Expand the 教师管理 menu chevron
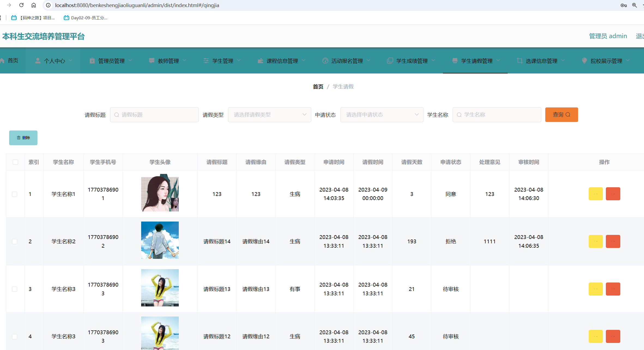The width and height of the screenshot is (644, 350). pos(185,60)
